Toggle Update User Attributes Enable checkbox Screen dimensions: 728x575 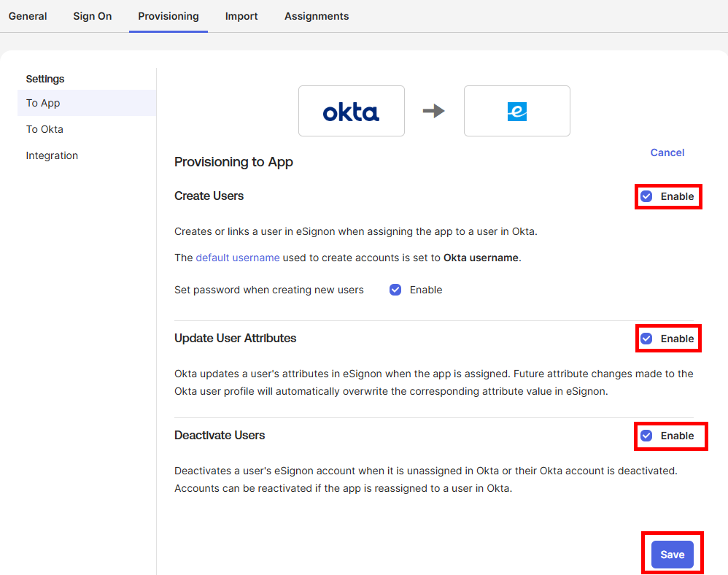tap(646, 339)
